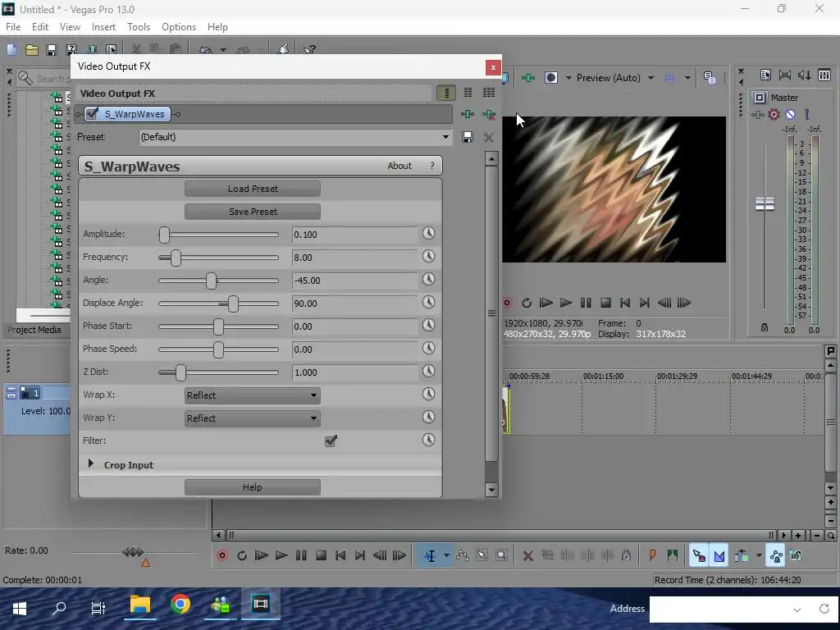The image size is (840, 630).
Task: Open split screen view dropdown arrow
Action: (x=568, y=78)
